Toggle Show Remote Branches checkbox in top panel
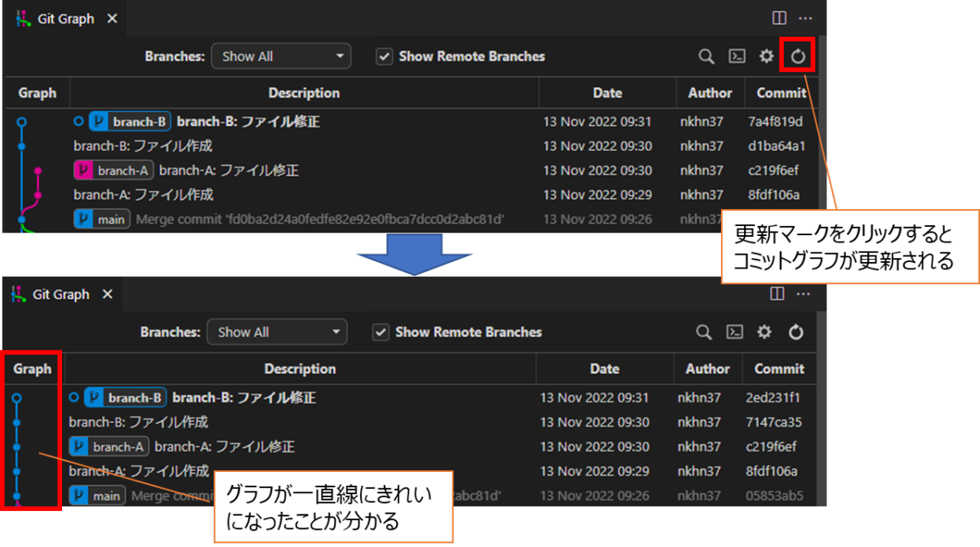Image resolution: width=980 pixels, height=547 pixels. (384, 56)
